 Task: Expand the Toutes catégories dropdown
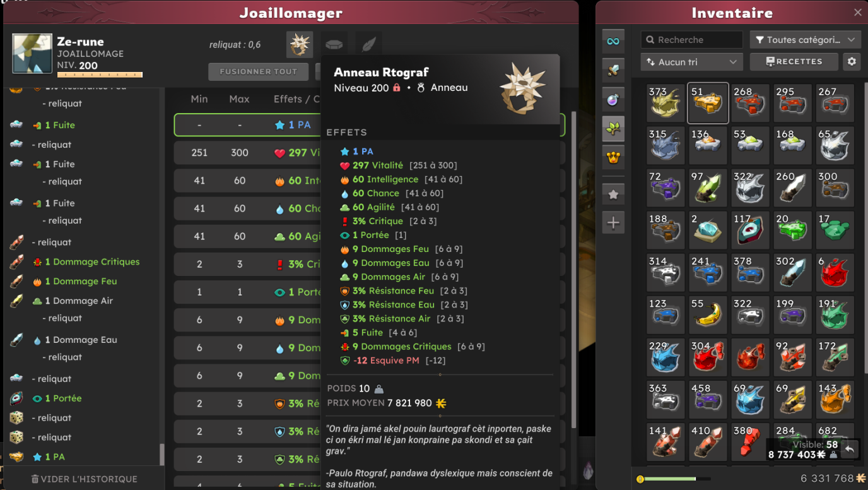click(805, 40)
